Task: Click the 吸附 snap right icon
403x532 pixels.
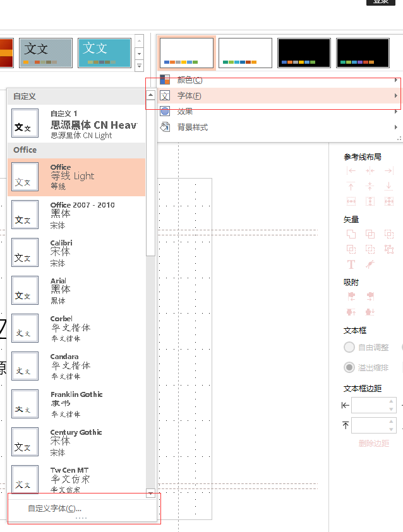Action: [370, 297]
